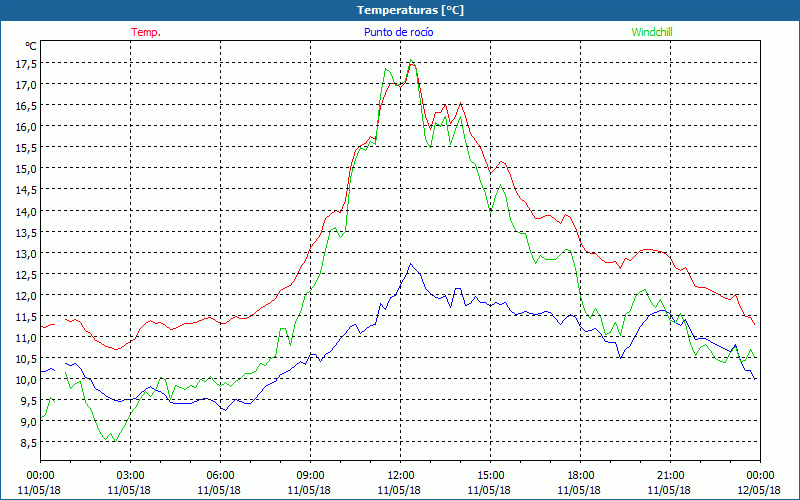Click the 14,5 y-axis value
Screen dimensions: 800x500
coord(27,190)
